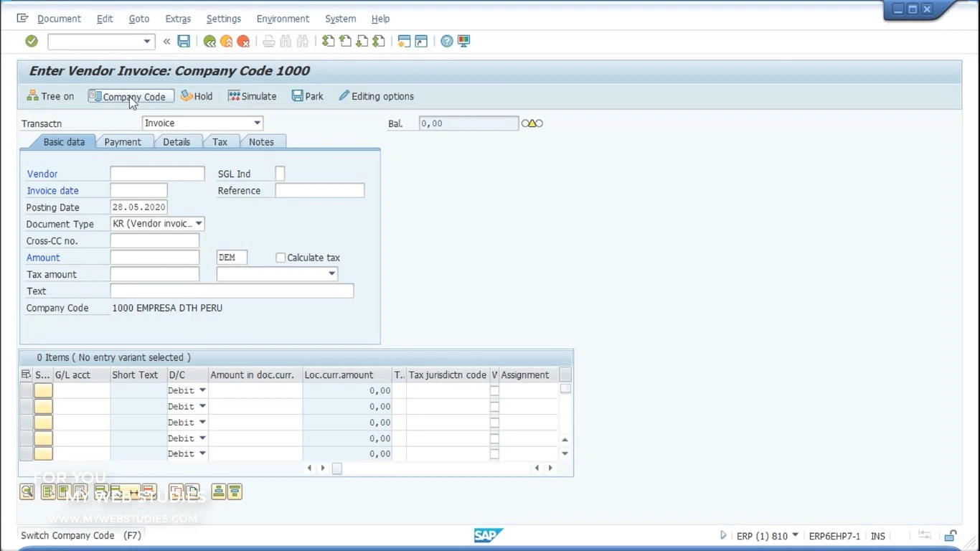Open the Extras menu
Image resolution: width=980 pixels, height=551 pixels.
[178, 19]
